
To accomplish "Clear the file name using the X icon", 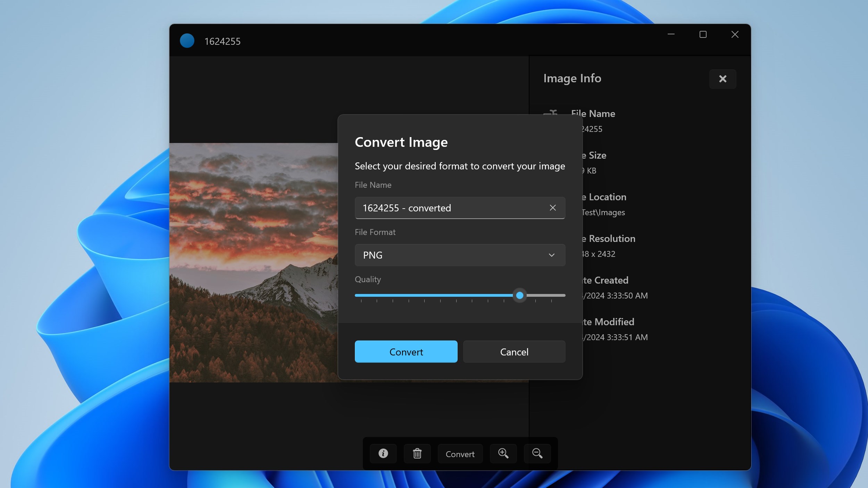I will tap(552, 208).
